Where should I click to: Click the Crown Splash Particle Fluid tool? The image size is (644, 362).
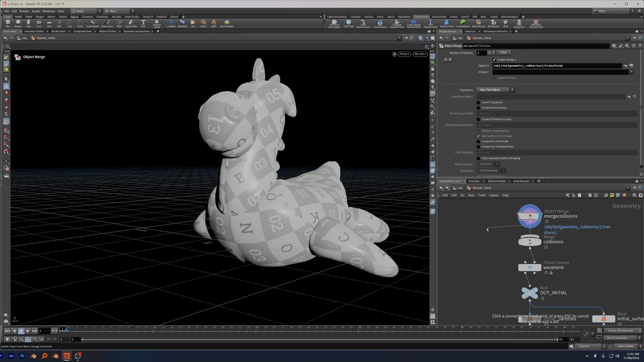click(414, 24)
